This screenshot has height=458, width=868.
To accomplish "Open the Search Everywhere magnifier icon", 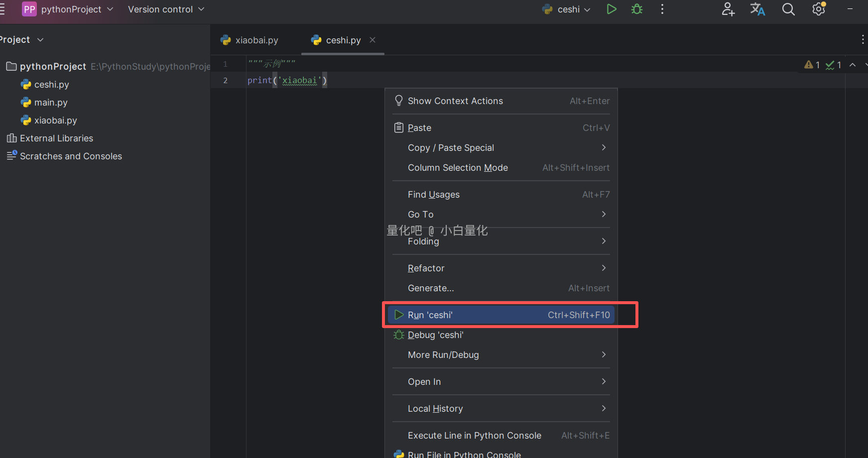I will tap(788, 9).
